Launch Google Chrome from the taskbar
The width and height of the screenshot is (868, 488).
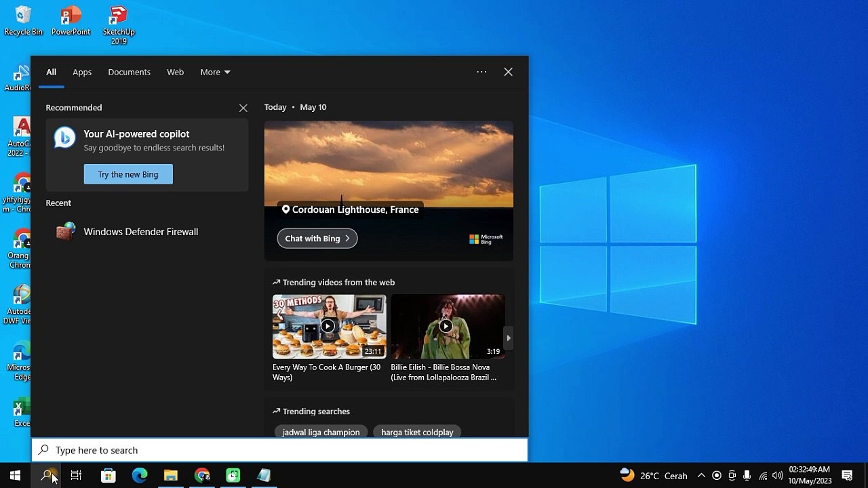pyautogui.click(x=202, y=475)
